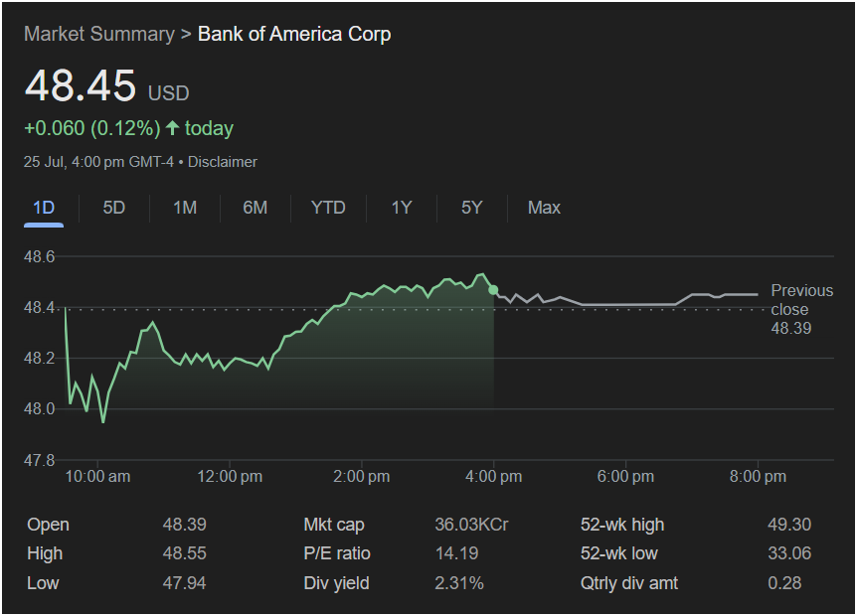This screenshot has width=857, height=616.
Task: Click the 25 Jul, 4:00 pm GMT-4 timestamp
Action: 99,162
